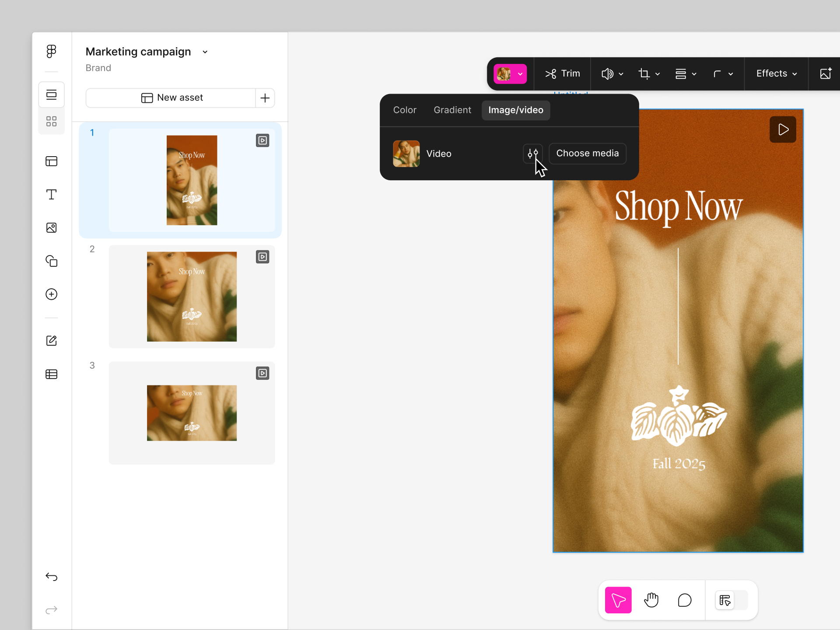The width and height of the screenshot is (840, 630).
Task: Click the video thumbnail swatch in the fill panel
Action: point(406,154)
